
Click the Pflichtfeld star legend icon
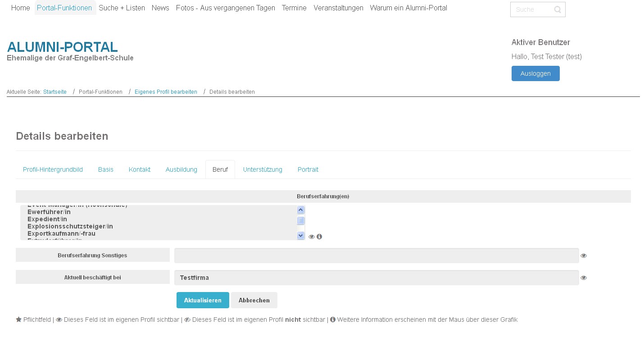tap(18, 320)
